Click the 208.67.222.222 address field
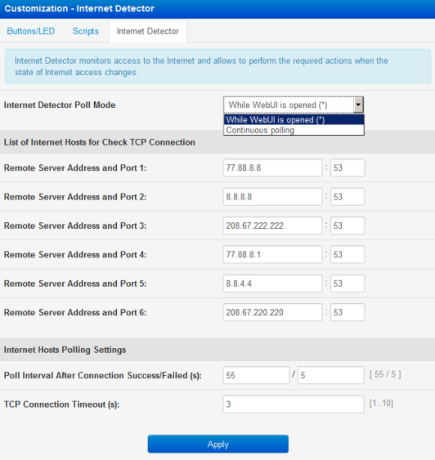 point(273,226)
